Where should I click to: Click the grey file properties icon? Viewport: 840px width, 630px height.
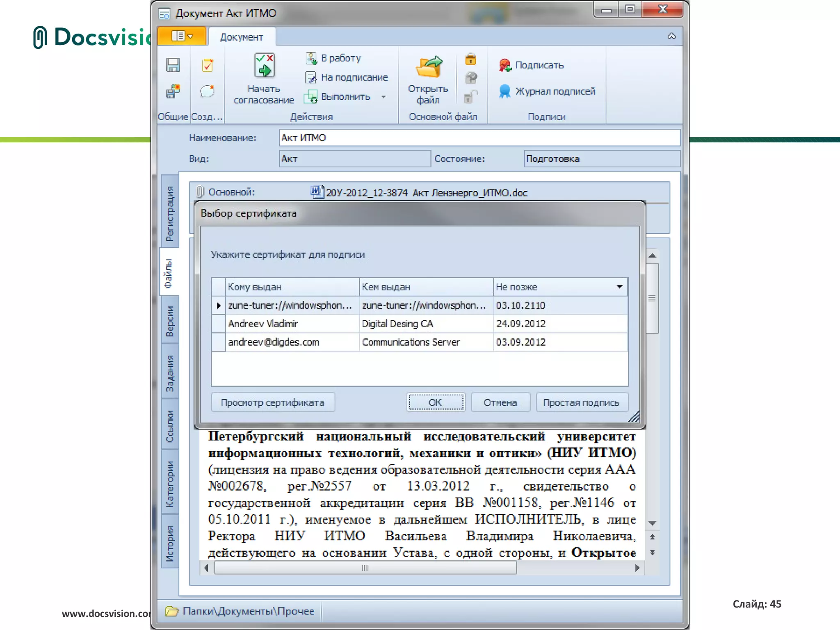point(471,78)
